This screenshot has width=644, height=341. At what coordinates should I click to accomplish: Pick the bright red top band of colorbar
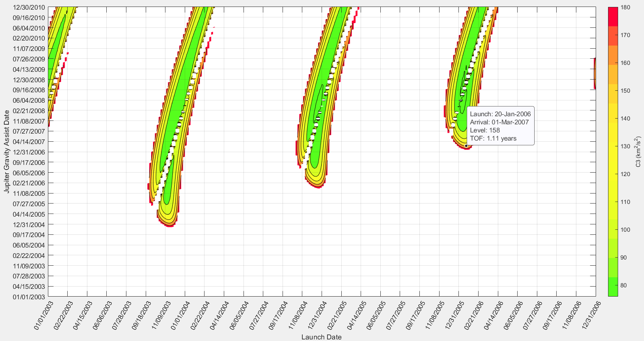(x=613, y=17)
